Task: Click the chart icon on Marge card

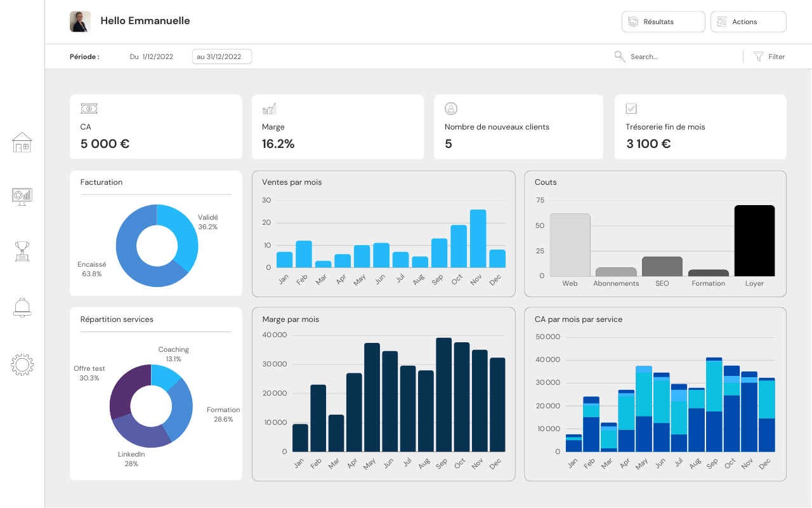Action: point(270,109)
